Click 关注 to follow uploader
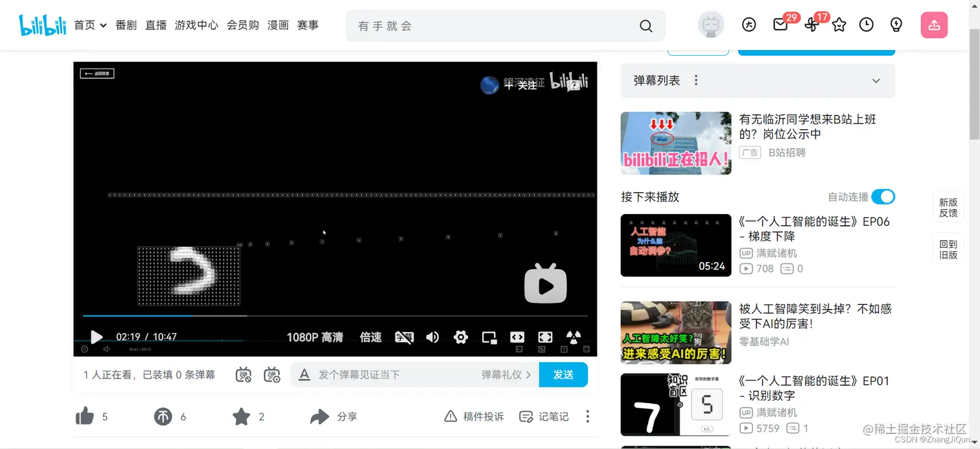 [522, 85]
